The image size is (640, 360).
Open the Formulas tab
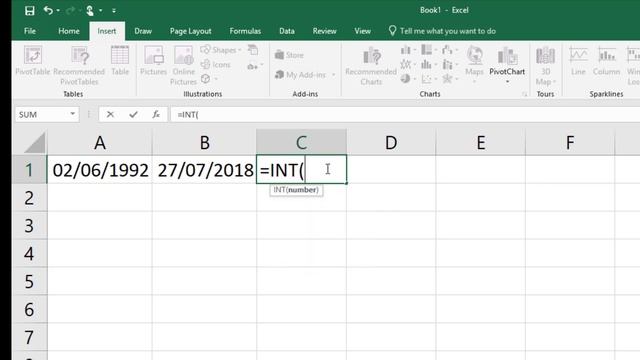point(245,31)
